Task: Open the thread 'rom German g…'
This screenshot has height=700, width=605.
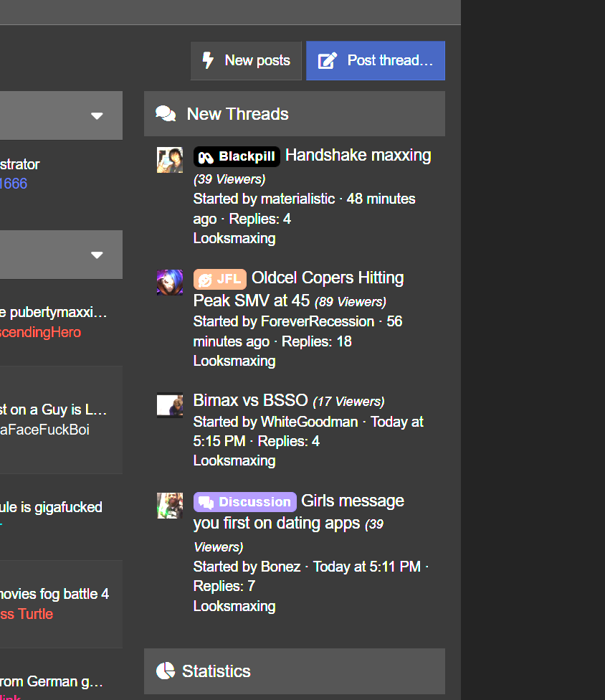Action: [x=52, y=681]
